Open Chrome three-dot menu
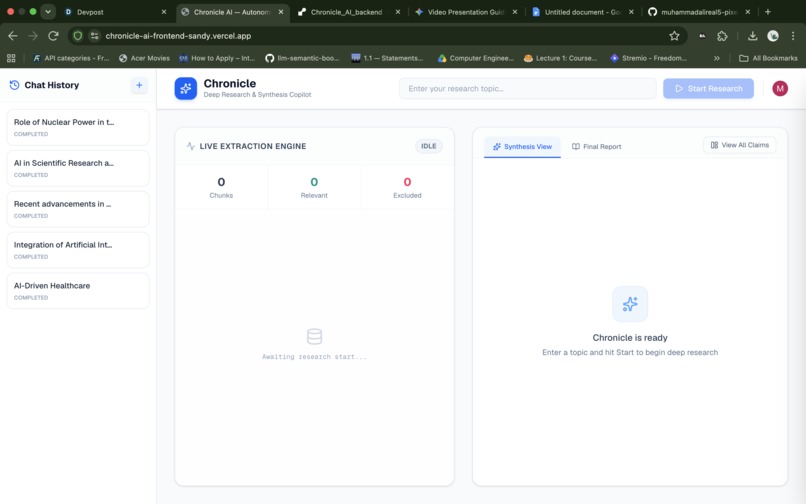Image resolution: width=806 pixels, height=504 pixels. (793, 36)
